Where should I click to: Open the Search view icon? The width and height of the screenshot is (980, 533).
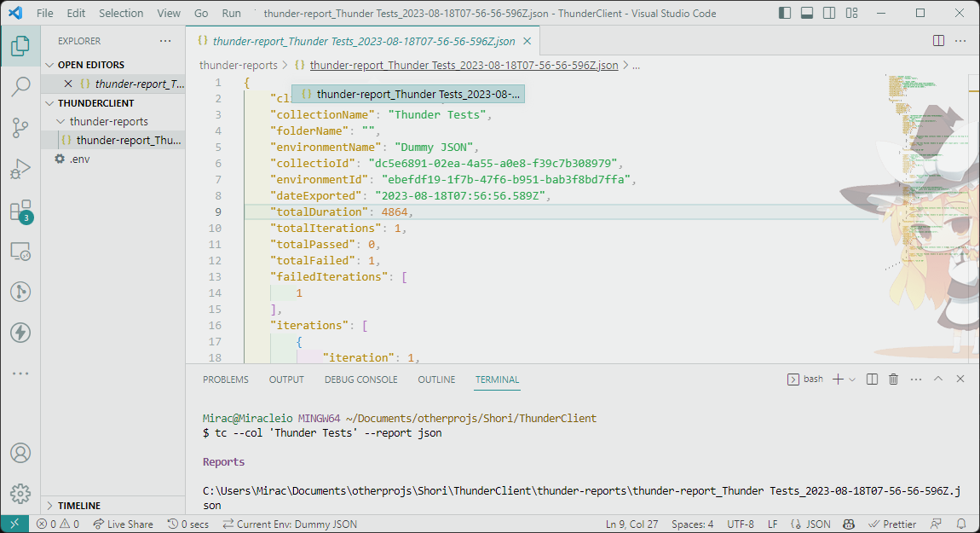click(20, 86)
